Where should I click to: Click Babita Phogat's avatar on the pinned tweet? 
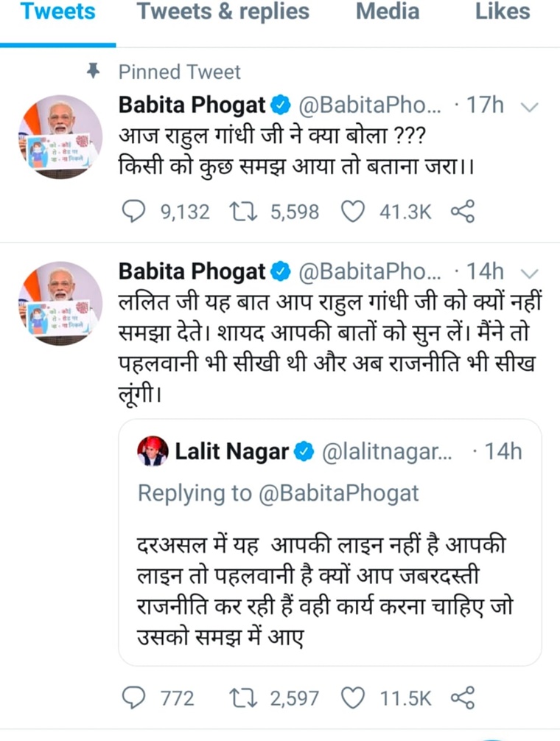coord(59,136)
